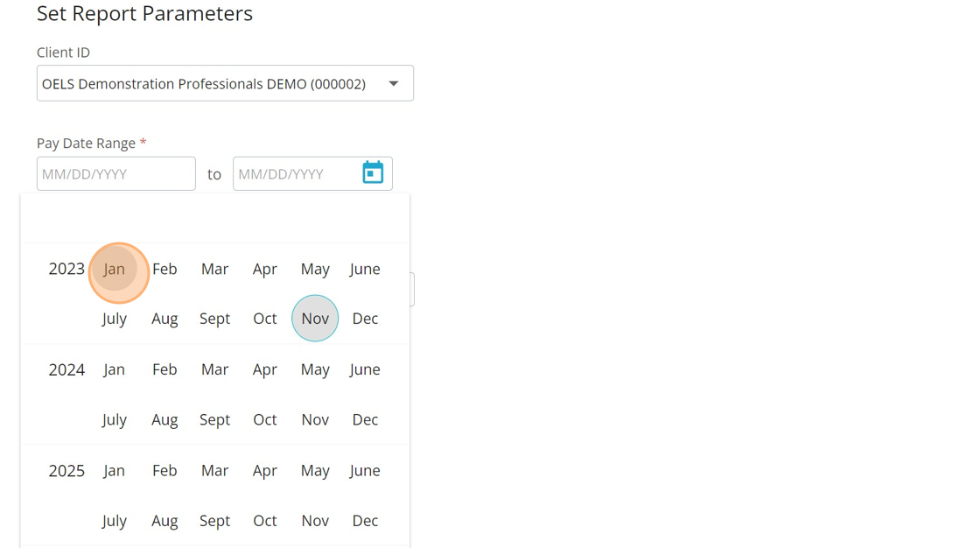Viewport: 980px width, 548px height.
Task: Choose Jan under 2024
Action: click(115, 370)
